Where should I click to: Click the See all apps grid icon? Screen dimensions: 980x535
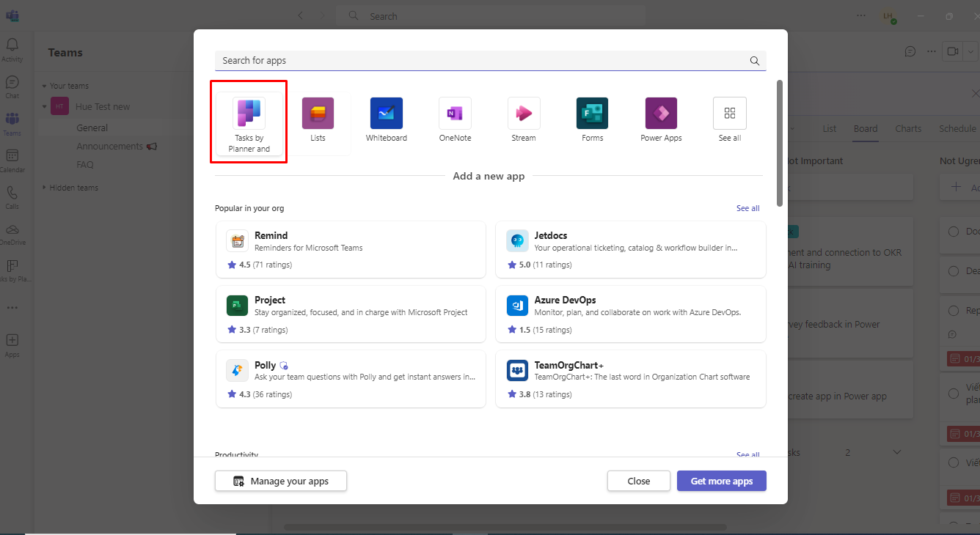pos(729,114)
